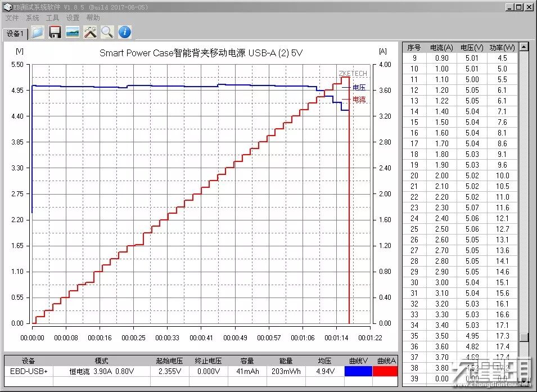Maximize the EB test software window
537x392 pixels.
tap(519, 7)
